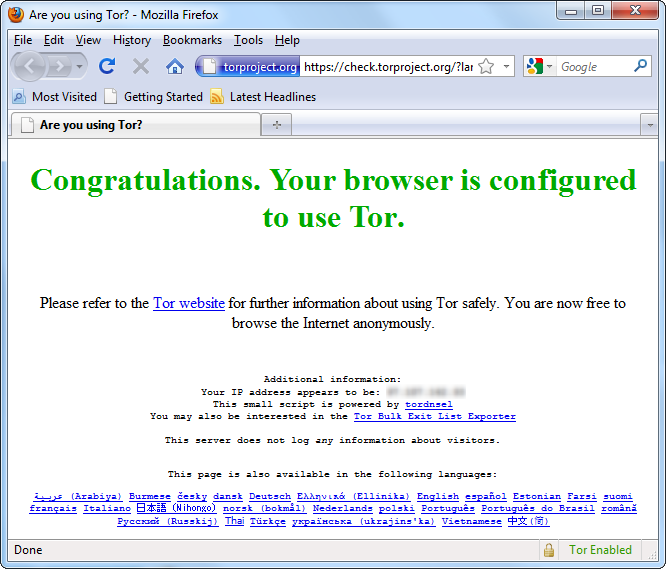The height and width of the screenshot is (569, 666).
Task: Click the Google search engine icon
Action: [x=535, y=66]
